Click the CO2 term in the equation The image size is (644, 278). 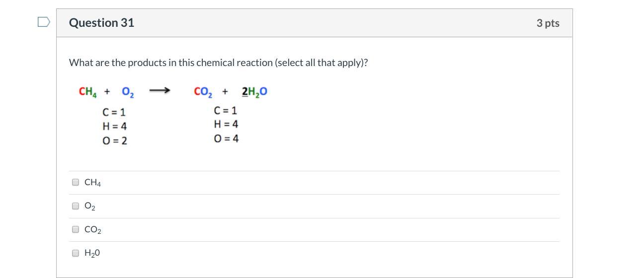click(x=203, y=92)
